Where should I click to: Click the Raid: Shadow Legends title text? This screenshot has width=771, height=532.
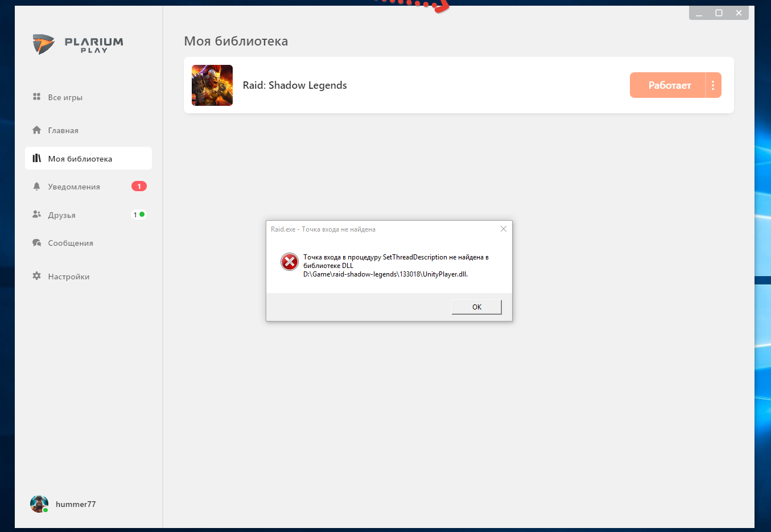coord(295,85)
